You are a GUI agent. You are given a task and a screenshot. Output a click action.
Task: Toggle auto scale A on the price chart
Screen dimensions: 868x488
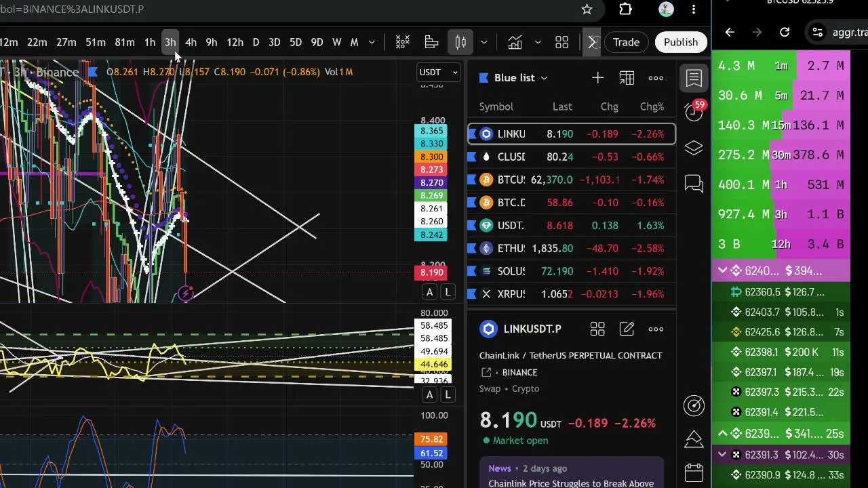pos(429,292)
